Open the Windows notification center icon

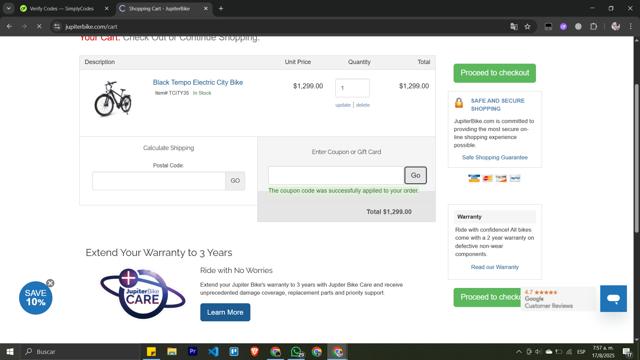pos(627,352)
